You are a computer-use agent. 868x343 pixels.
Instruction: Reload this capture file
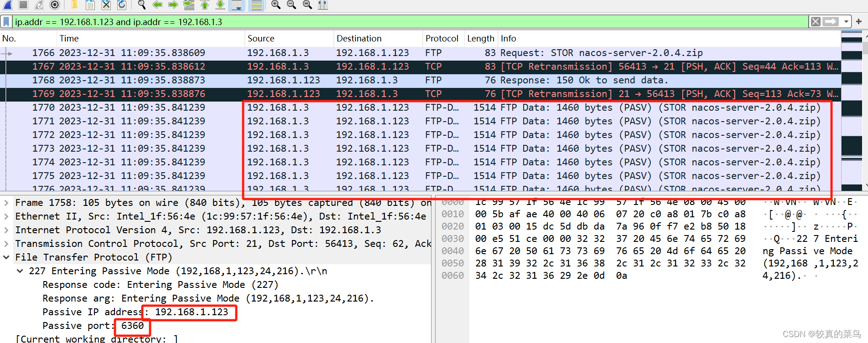(x=122, y=5)
